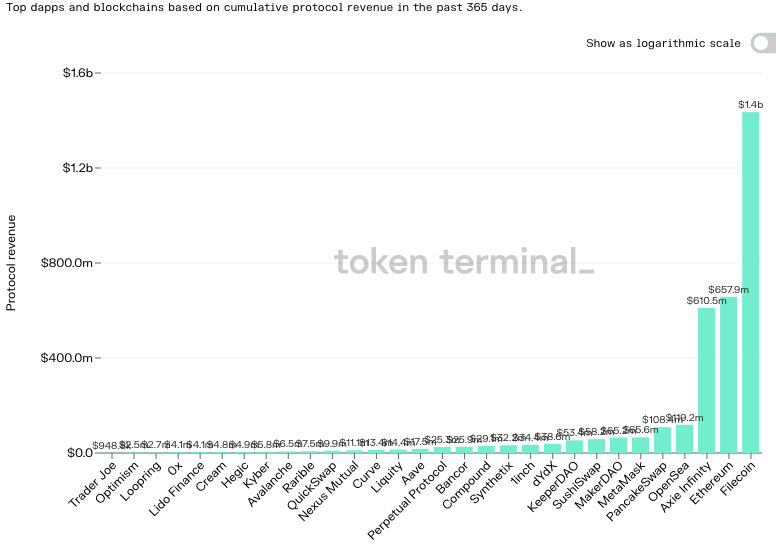Screen dimensions: 776x545
Task: Click the Filecoin revenue bar
Action: coord(750,282)
